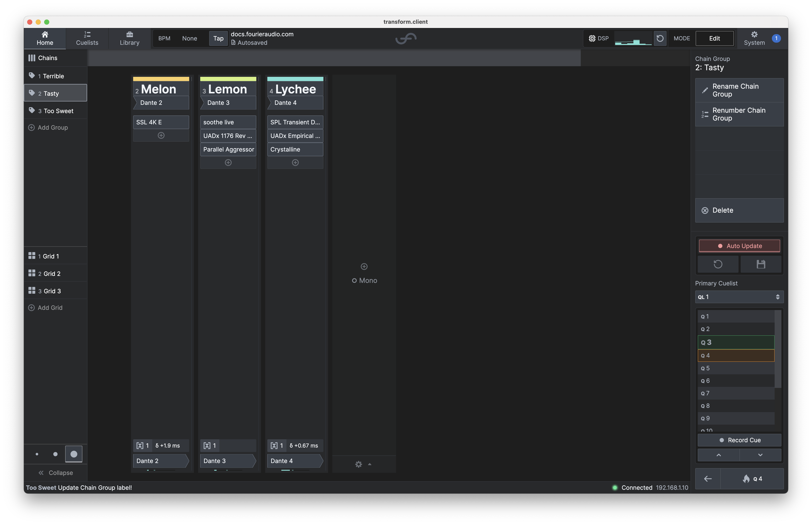The width and height of the screenshot is (812, 525).
Task: Open new chain gear settings
Action: (x=358, y=464)
